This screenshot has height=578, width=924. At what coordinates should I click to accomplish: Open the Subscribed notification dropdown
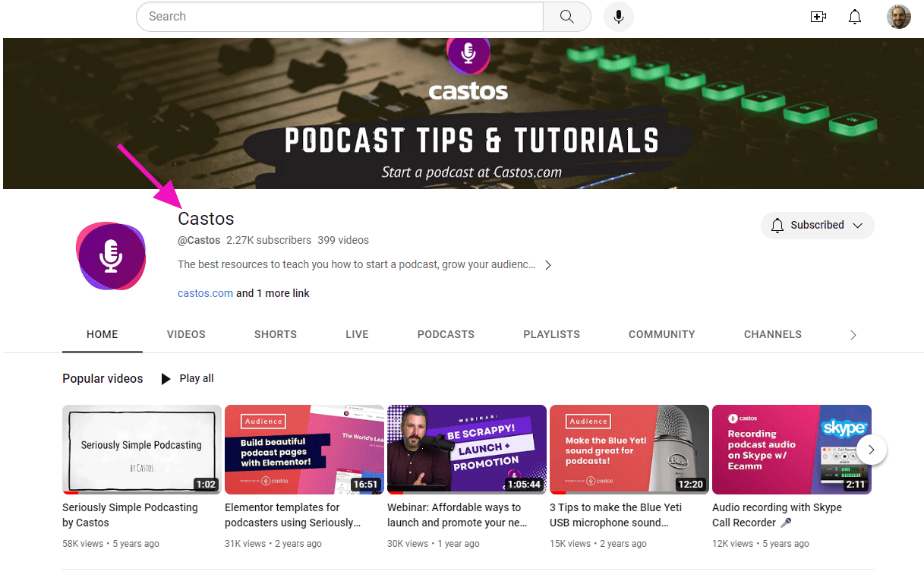[x=818, y=225]
